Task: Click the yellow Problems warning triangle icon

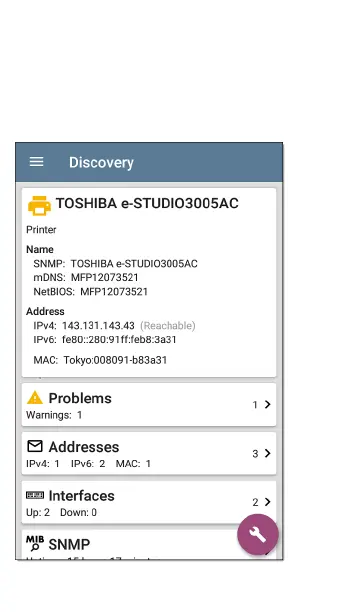Action: 35,398
